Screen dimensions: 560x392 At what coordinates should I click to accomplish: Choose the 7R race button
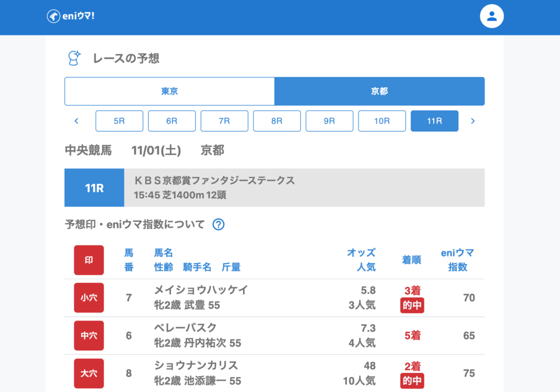pos(224,121)
